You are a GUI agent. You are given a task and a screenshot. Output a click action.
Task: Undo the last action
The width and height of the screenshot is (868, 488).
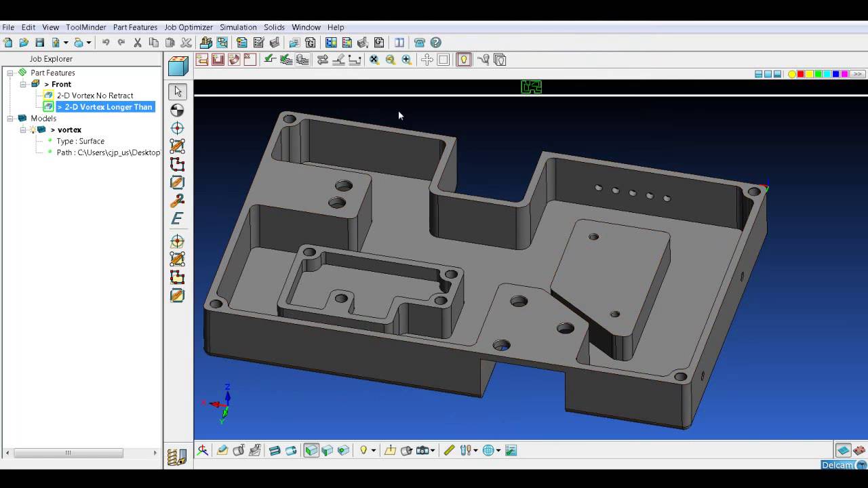[106, 43]
